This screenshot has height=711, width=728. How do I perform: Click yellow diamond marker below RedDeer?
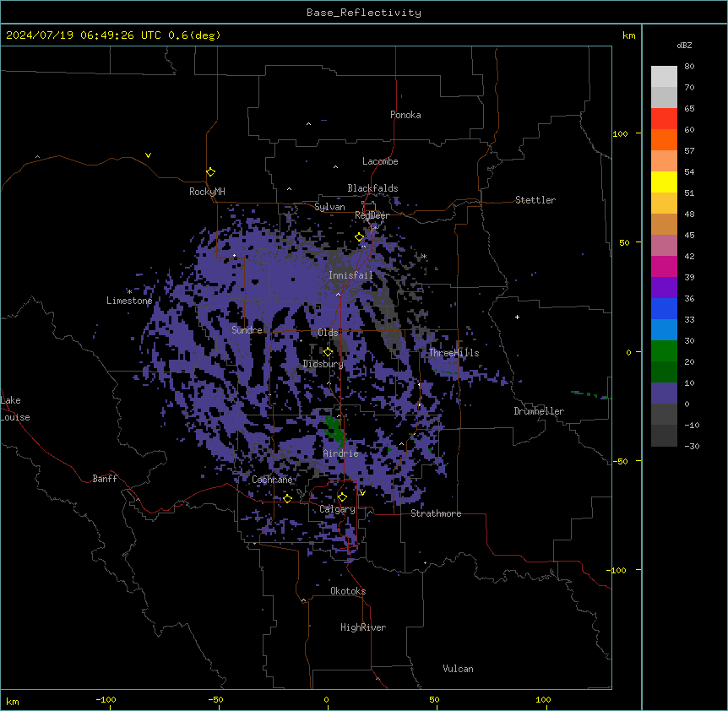click(x=360, y=237)
